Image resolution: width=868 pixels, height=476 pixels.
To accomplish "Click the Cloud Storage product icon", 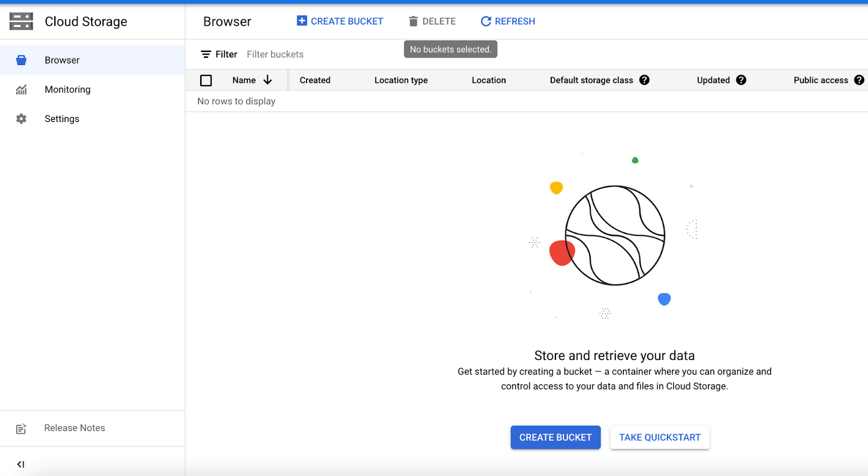I will [21, 21].
